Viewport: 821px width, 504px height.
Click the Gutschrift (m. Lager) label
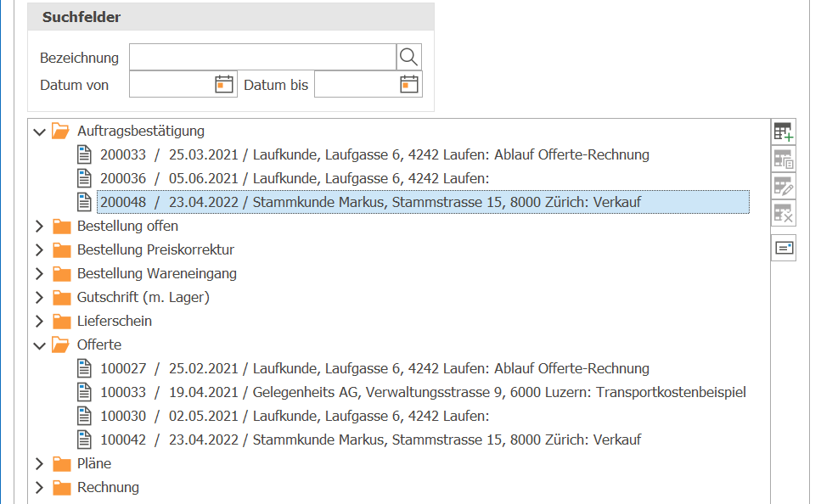point(143,297)
